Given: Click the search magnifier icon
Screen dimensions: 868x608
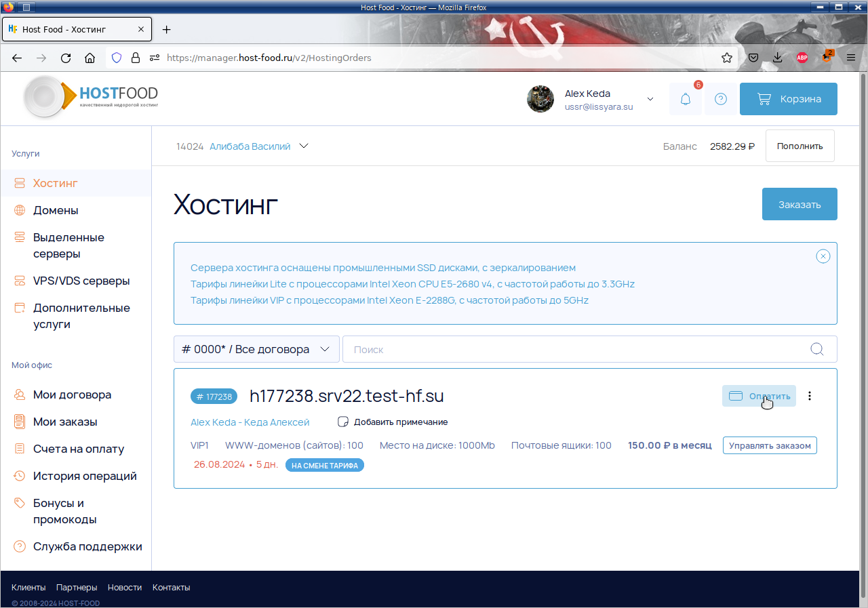Looking at the screenshot, I should click(817, 349).
